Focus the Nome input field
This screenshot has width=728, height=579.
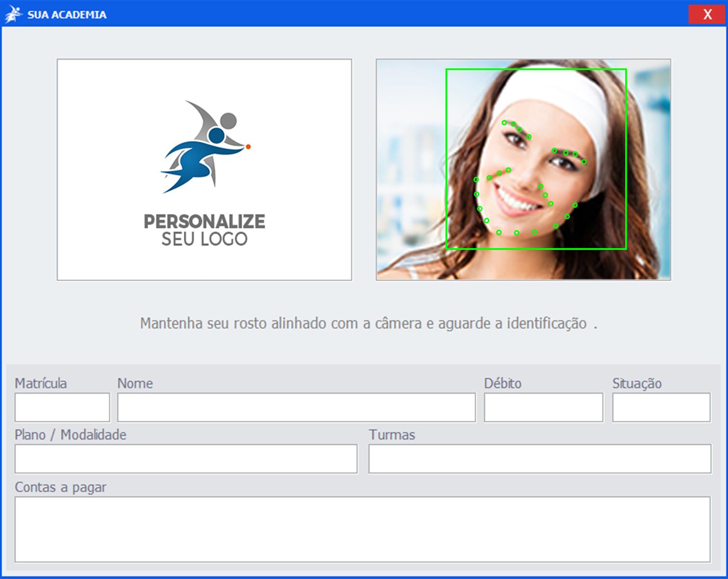tap(296, 407)
